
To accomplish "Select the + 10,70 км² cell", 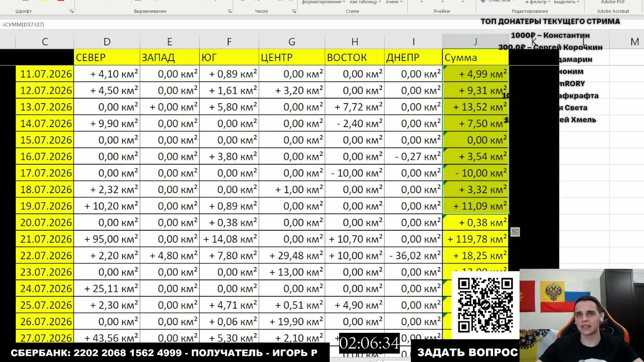I will point(355,239).
